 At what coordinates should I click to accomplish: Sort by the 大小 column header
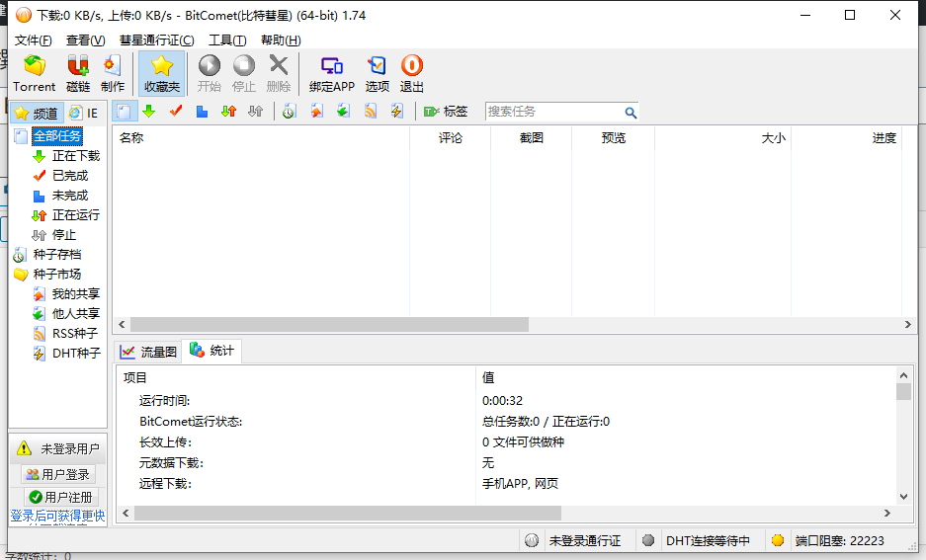(722, 138)
